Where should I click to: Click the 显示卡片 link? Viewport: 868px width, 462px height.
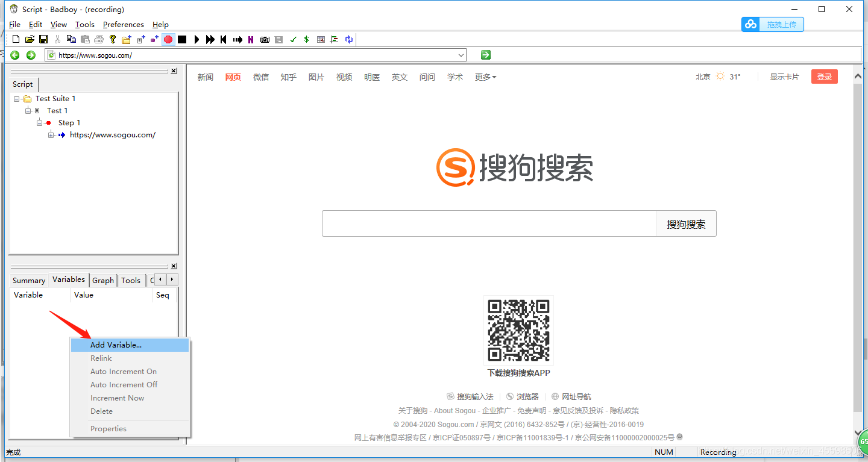coord(784,77)
